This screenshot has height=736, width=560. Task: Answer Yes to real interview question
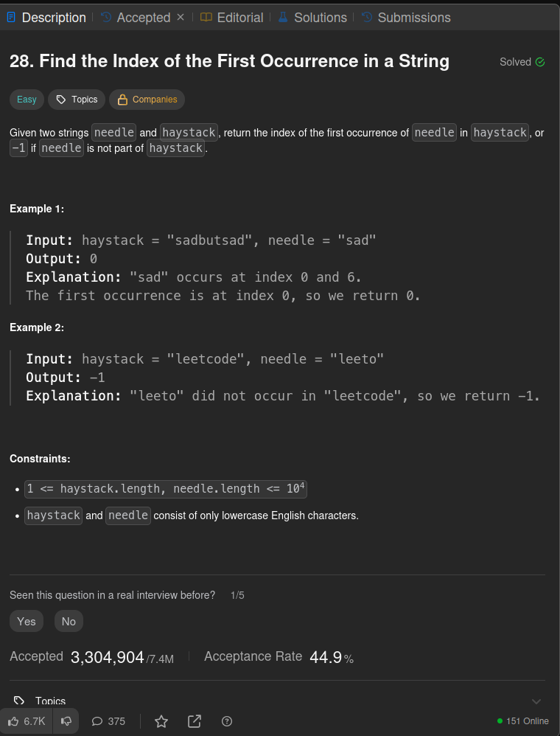[x=27, y=621]
